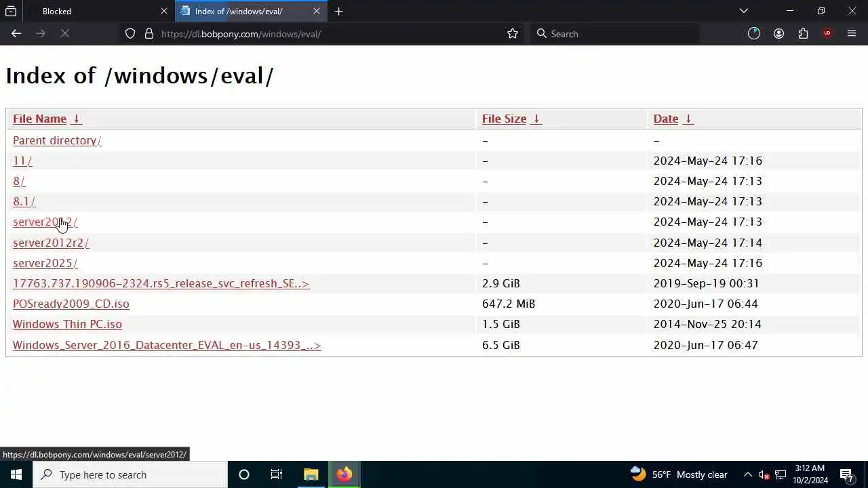
Task: Click File Size descending arrow
Action: tap(536, 119)
